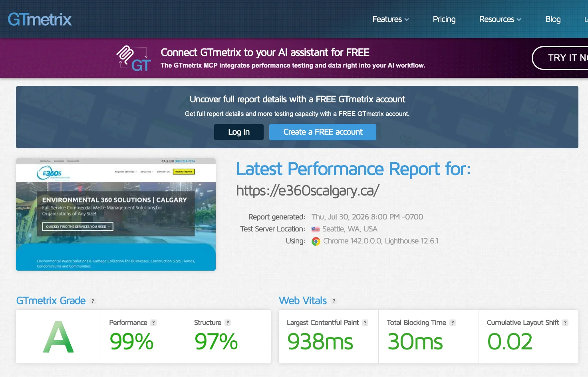The image size is (588, 377).
Task: Click the USA flag icon
Action: click(316, 229)
